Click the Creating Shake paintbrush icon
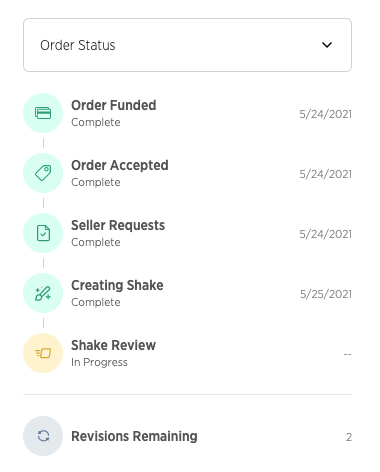The width and height of the screenshot is (380, 472). click(43, 293)
